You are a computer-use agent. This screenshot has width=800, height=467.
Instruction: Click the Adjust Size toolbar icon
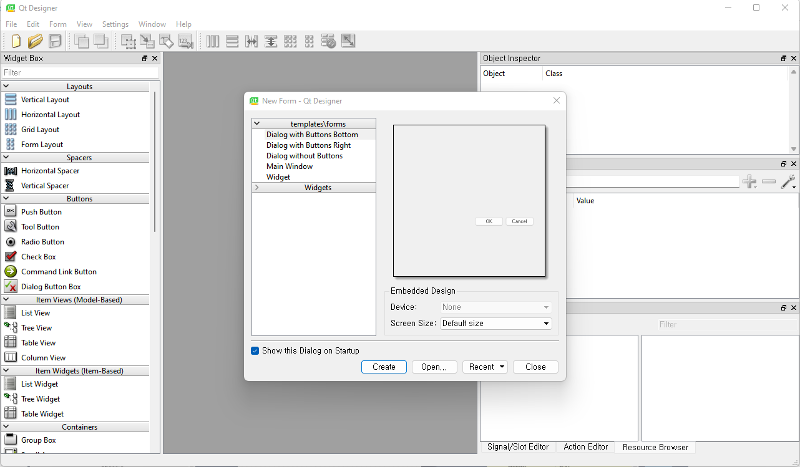pos(348,41)
